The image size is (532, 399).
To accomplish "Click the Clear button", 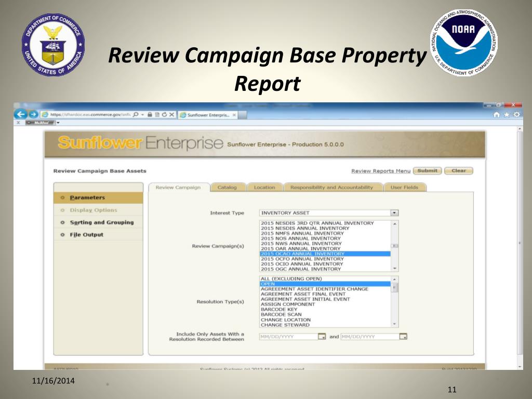I will click(459, 170).
